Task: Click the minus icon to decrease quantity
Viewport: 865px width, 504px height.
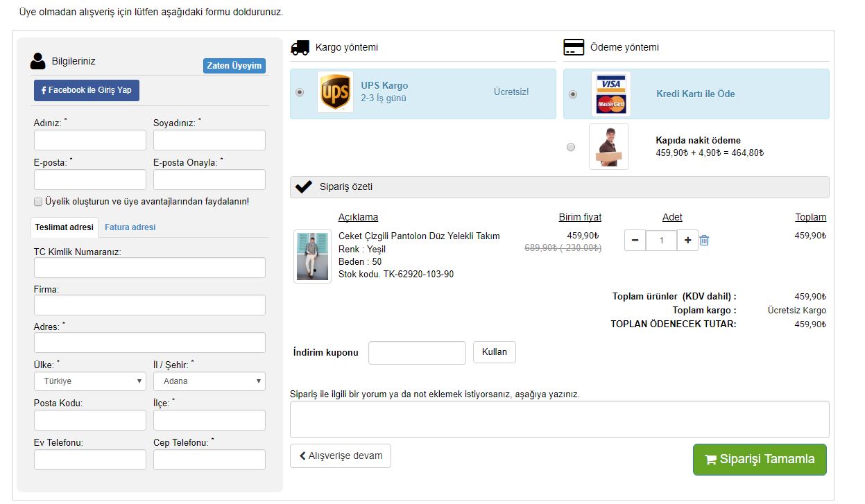Action: (x=635, y=241)
